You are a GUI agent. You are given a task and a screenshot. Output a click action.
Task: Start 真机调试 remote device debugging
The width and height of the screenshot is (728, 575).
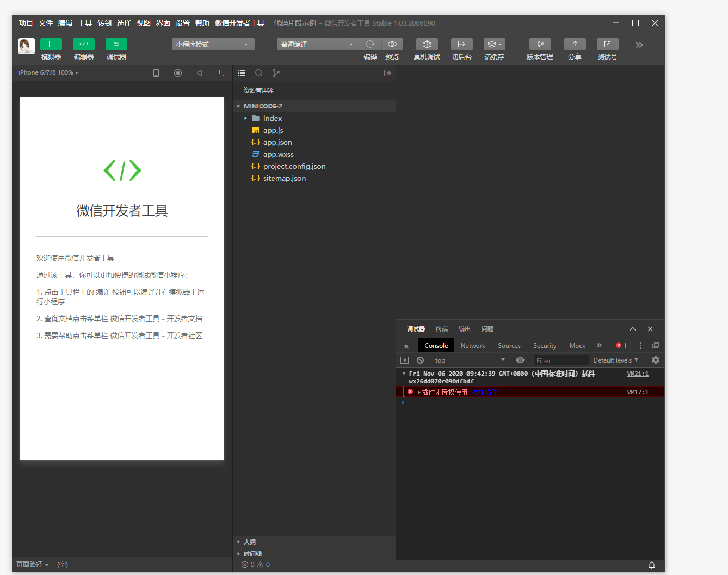[427, 44]
